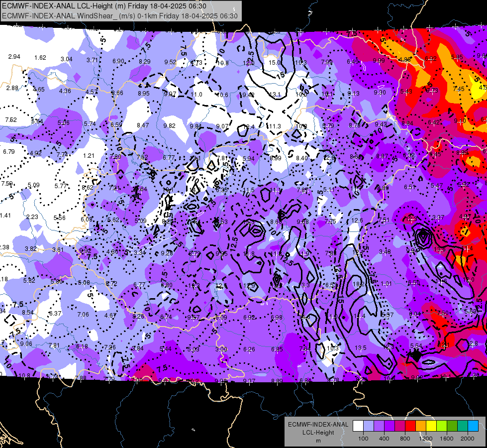Select the lavender legend swatch
This screenshot has width=487, height=448.
[x=379, y=426]
